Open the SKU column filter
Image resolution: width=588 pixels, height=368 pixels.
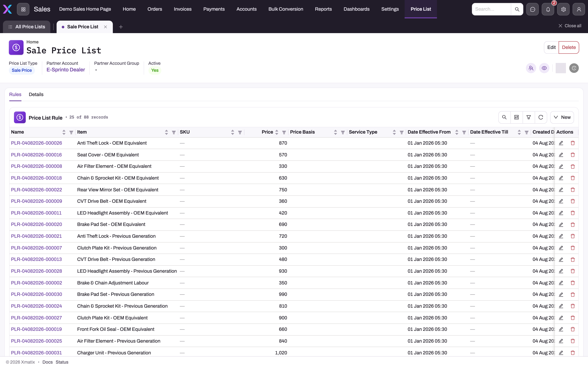(240, 132)
